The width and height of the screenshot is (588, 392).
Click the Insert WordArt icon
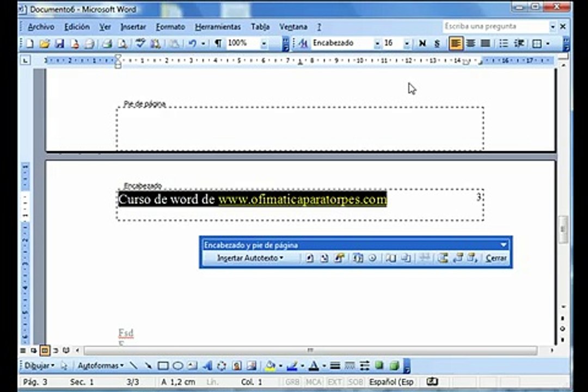(x=207, y=365)
